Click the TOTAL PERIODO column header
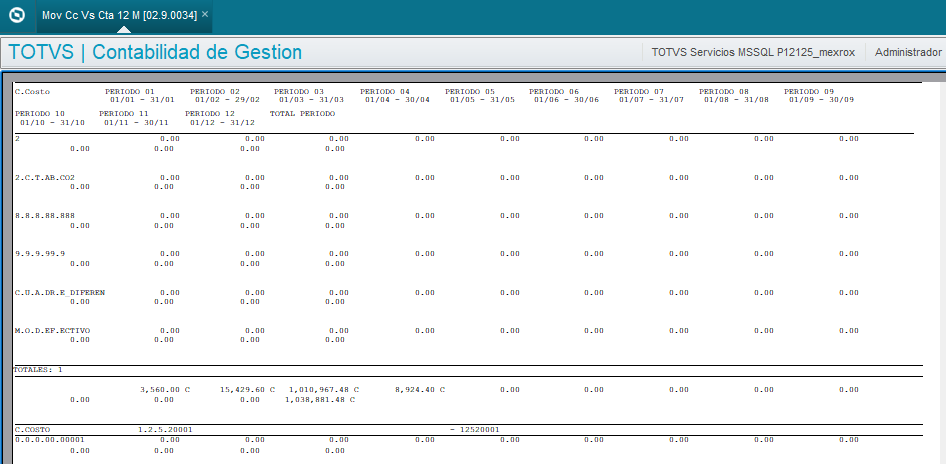This screenshot has height=464, width=946. tap(302, 113)
